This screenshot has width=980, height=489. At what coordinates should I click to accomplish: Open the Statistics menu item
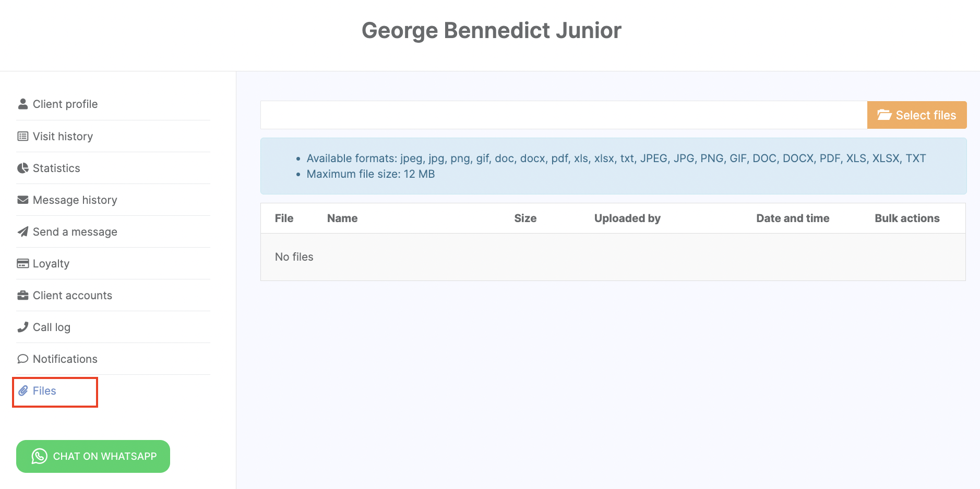click(56, 168)
